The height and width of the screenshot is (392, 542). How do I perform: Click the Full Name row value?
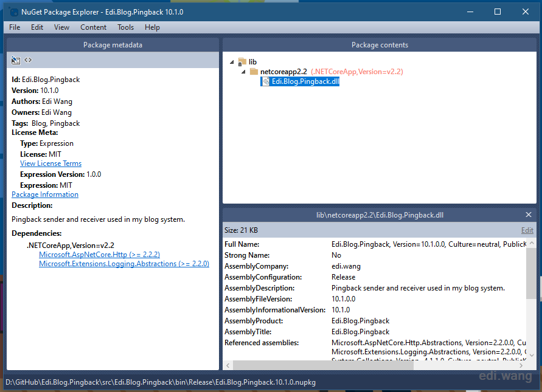429,244
